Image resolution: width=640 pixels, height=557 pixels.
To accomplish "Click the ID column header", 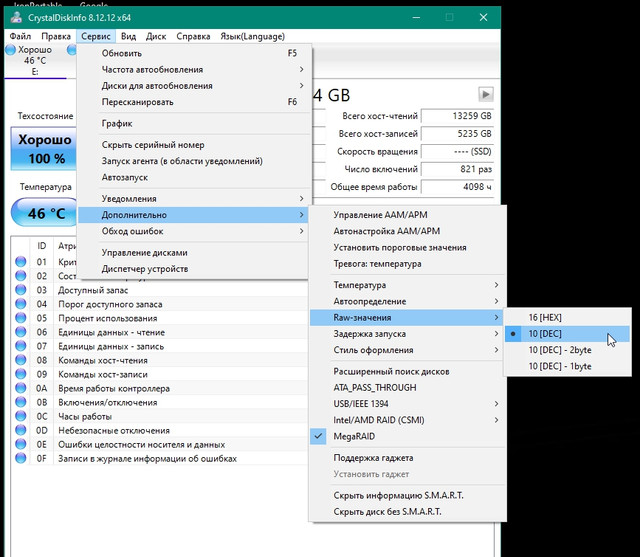I will pyautogui.click(x=42, y=246).
